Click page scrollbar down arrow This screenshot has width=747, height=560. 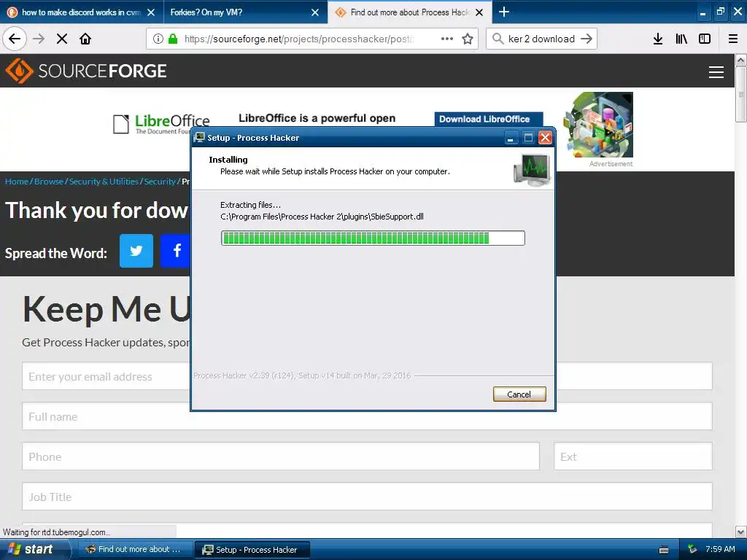[x=741, y=532]
